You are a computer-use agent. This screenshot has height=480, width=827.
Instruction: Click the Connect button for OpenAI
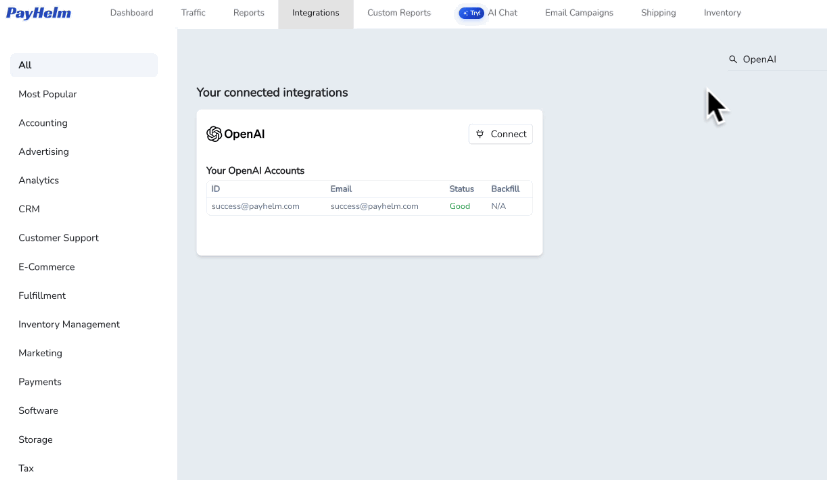pyautogui.click(x=501, y=134)
